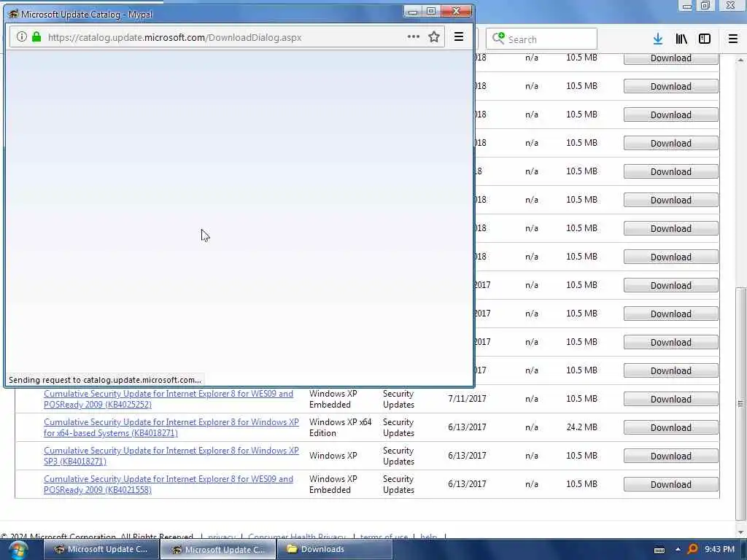Image resolution: width=747 pixels, height=560 pixels.
Task: Click the 9:43 PM taskbar clock
Action: point(719,549)
